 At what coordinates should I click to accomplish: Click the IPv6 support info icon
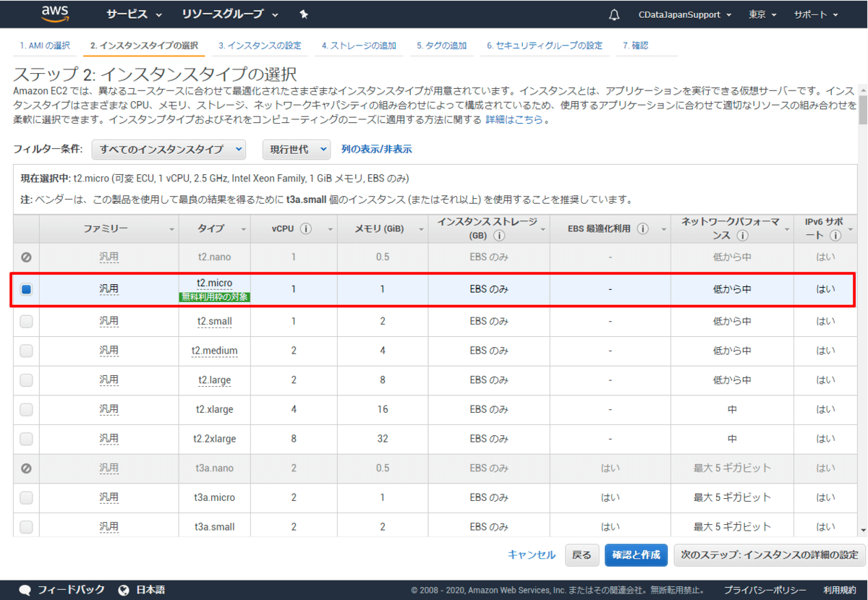click(x=835, y=236)
